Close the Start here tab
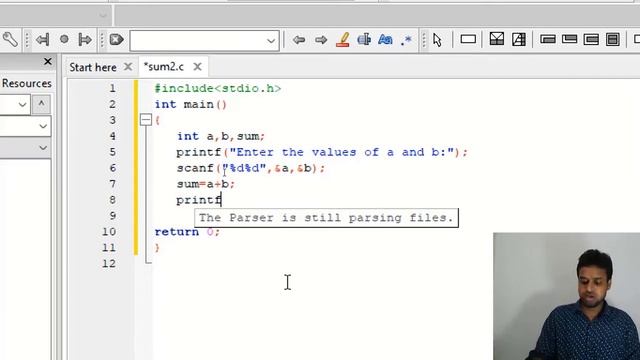Image resolution: width=640 pixels, height=360 pixels. (x=128, y=67)
